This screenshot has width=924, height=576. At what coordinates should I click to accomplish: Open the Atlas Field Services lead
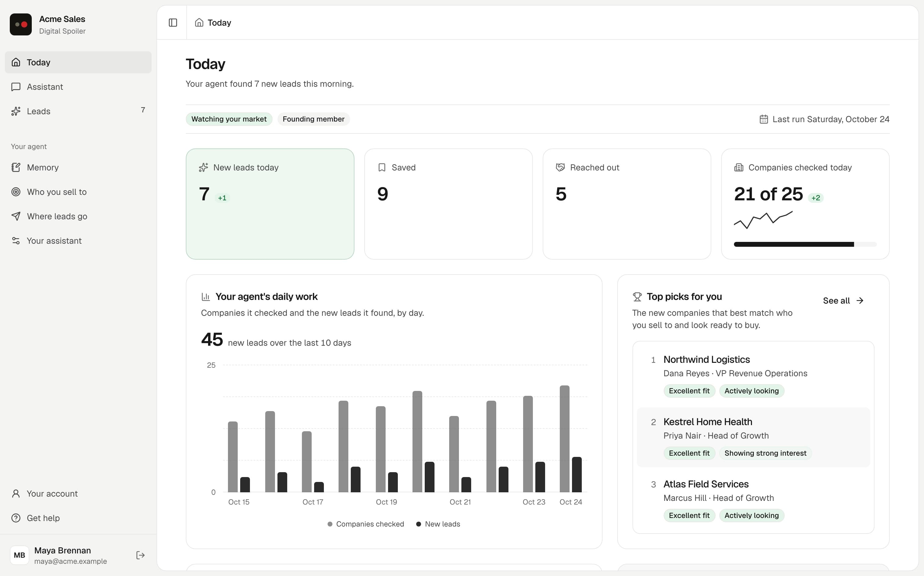point(753,500)
